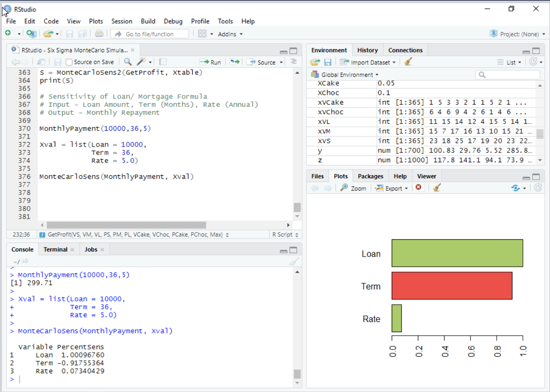Screen dimensions: 550x392
Task: Enable the Source on Save checkbox
Action: pyautogui.click(x=69, y=62)
